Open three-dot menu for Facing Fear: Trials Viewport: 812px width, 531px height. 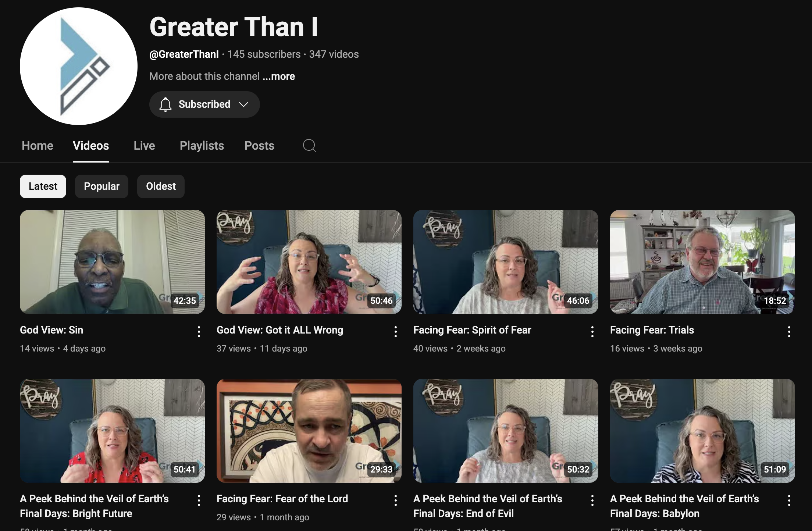(789, 332)
